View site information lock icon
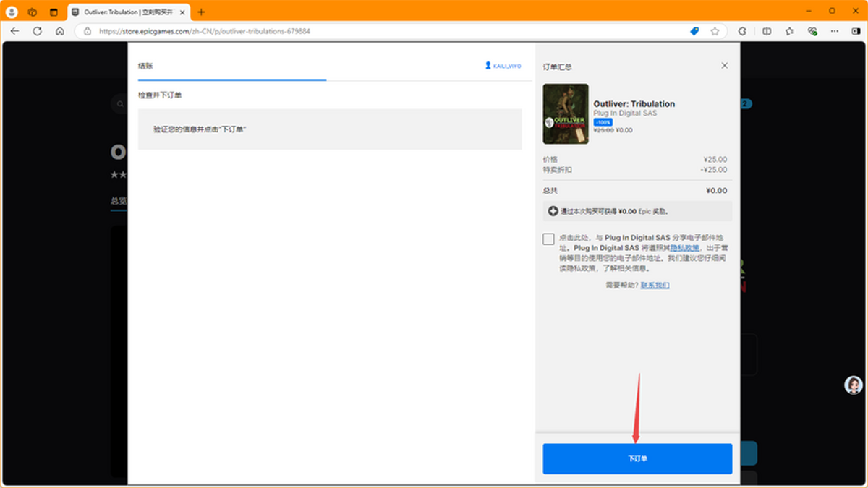Screen dimensions: 868x488 click(x=88, y=31)
